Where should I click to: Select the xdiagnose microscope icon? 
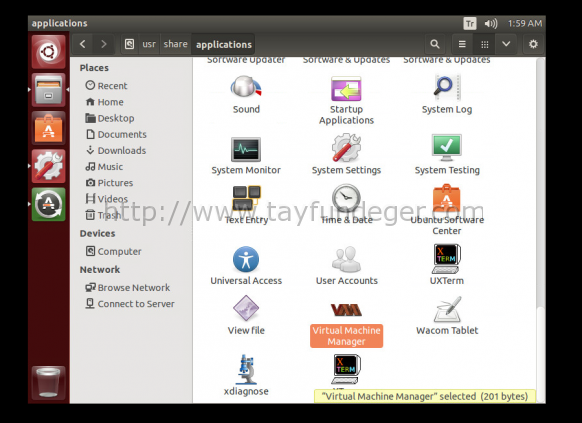click(246, 369)
